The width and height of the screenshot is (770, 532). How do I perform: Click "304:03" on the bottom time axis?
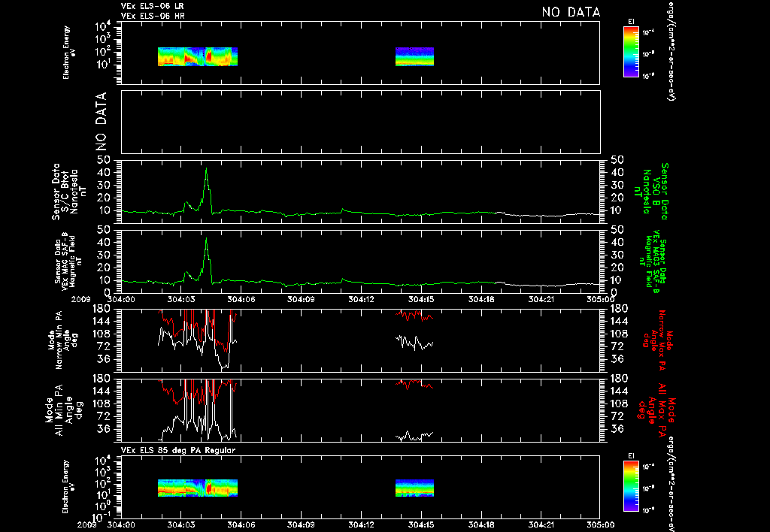click(180, 524)
